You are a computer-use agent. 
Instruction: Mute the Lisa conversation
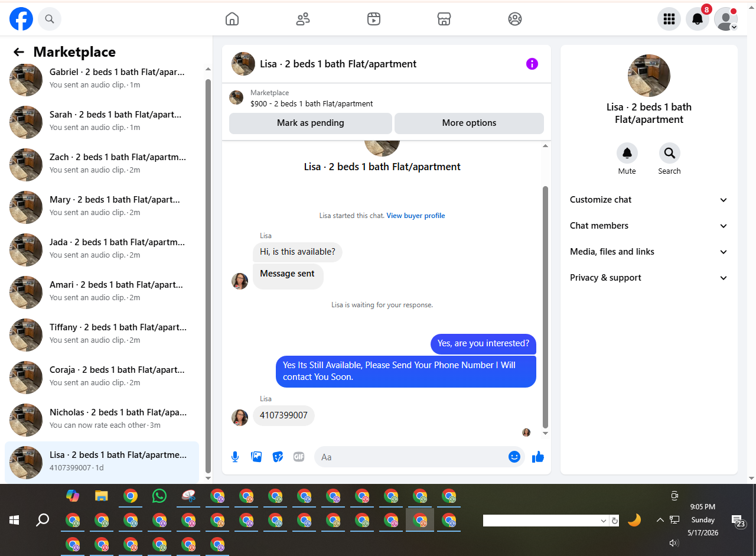point(627,154)
